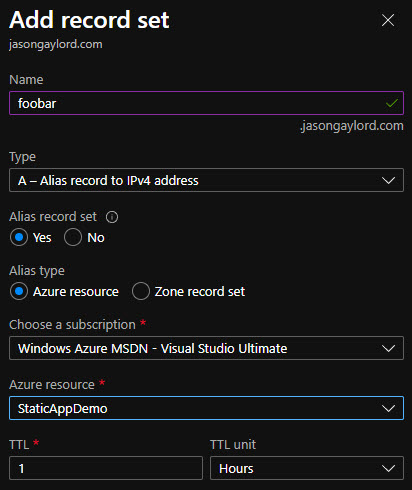412x490 pixels.
Task: Click the green checkmark in Name field
Action: (392, 103)
